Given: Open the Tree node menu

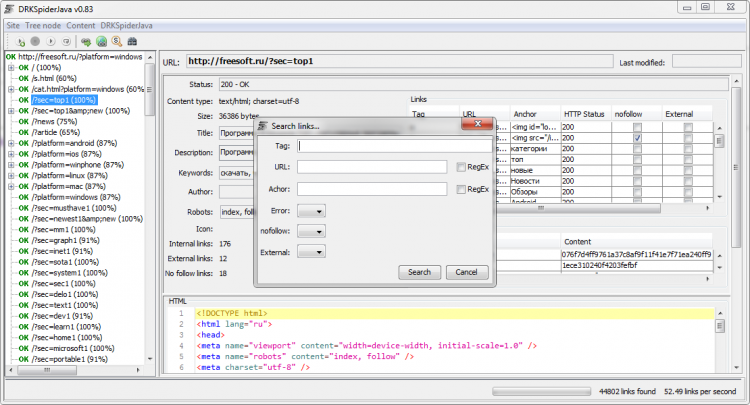Looking at the screenshot, I should click(44, 23).
